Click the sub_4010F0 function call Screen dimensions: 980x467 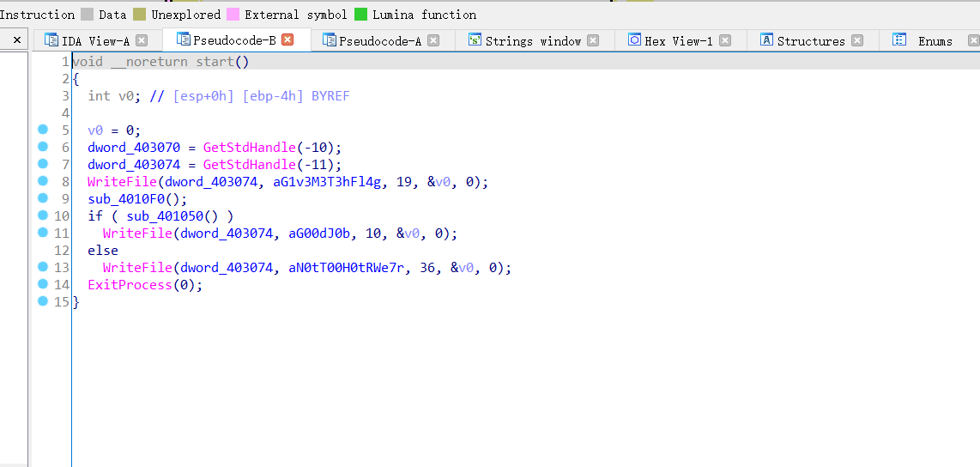[x=126, y=199]
